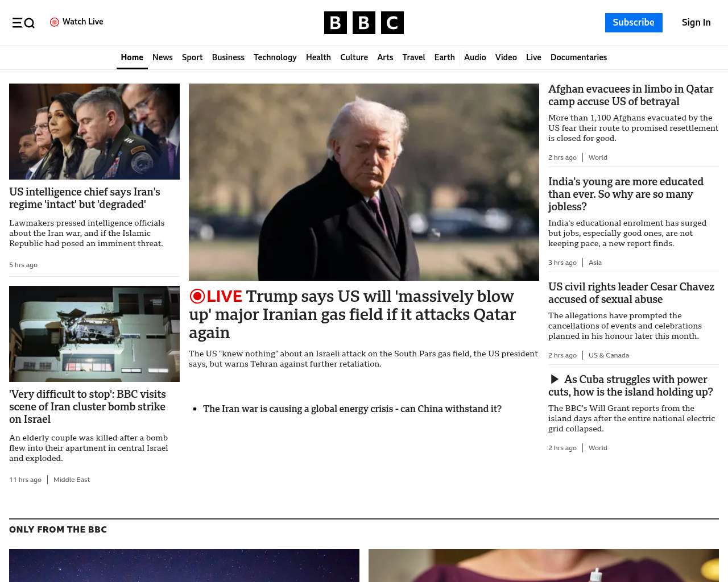Navigate to Video

click(x=506, y=57)
